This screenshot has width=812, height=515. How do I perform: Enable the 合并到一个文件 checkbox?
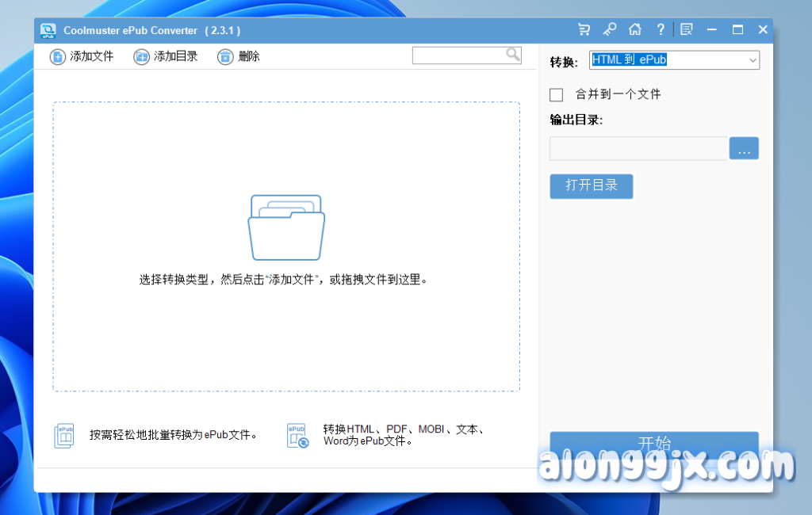pos(557,94)
